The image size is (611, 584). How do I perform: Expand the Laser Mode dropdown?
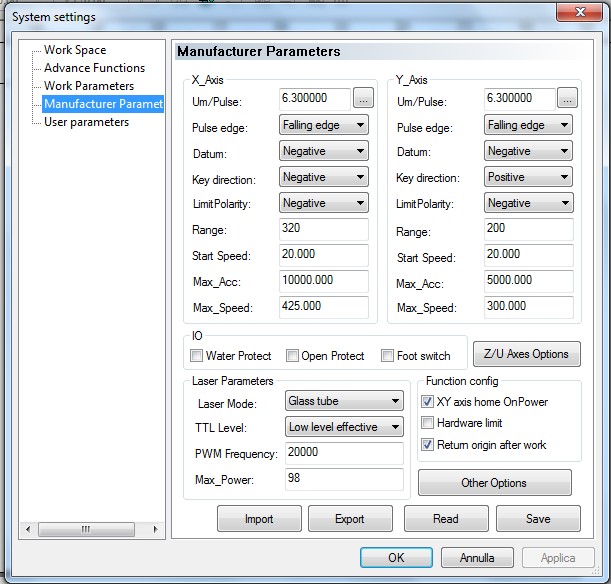point(344,402)
